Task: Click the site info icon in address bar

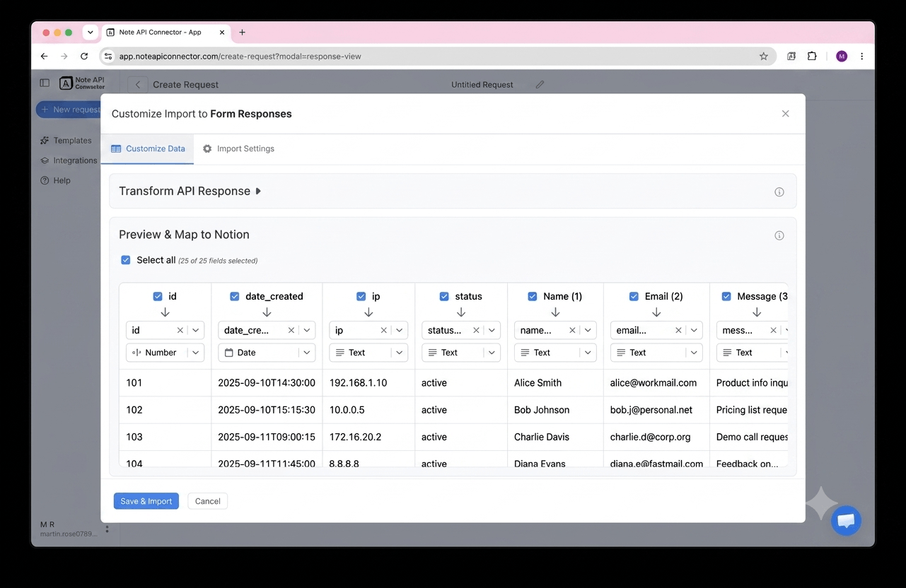Action: tap(108, 57)
